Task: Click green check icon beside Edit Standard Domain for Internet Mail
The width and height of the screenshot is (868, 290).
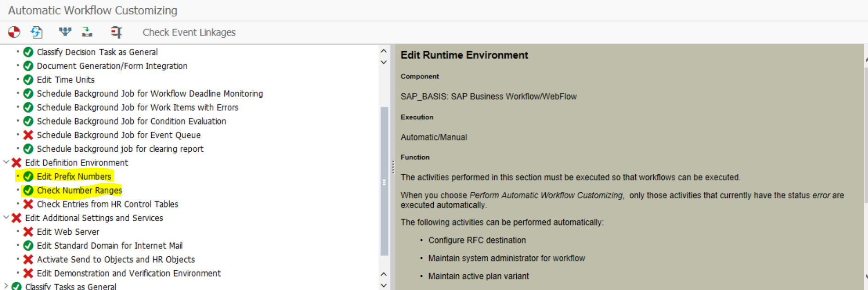Action: (28, 246)
